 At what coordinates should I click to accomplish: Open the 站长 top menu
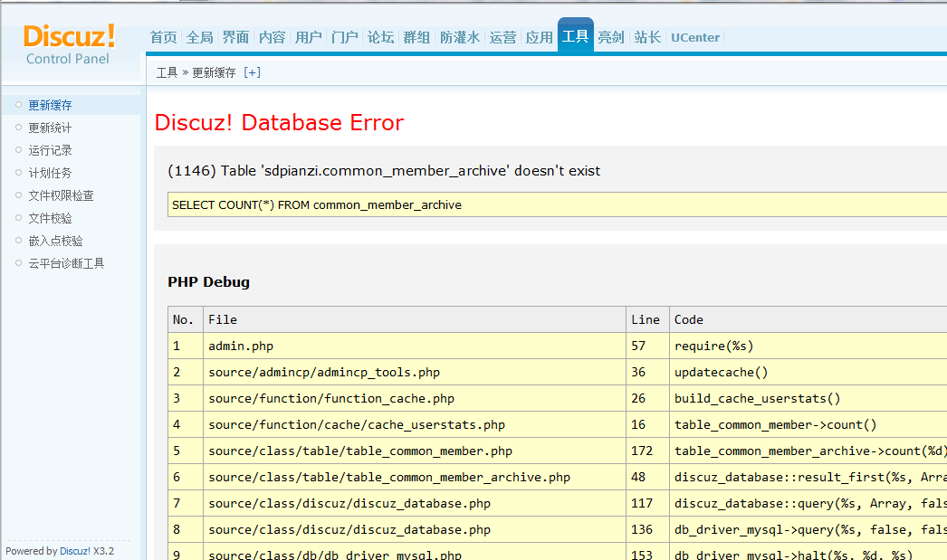647,37
